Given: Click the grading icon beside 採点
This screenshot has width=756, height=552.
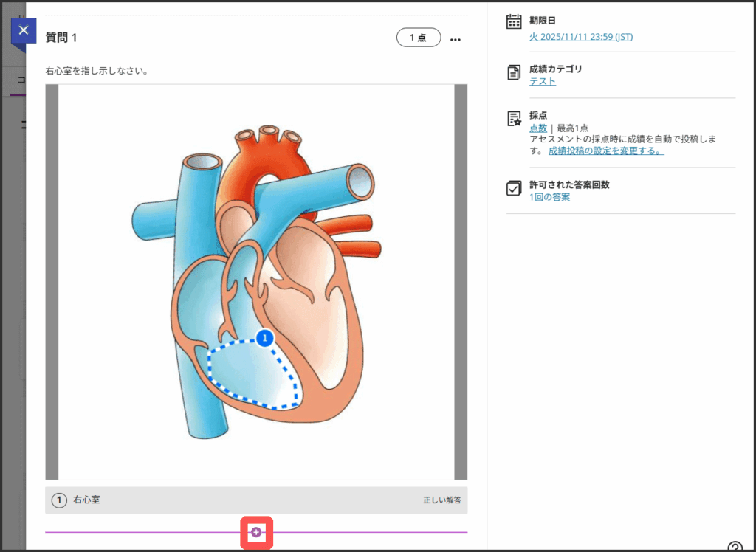Looking at the screenshot, I should [514, 119].
